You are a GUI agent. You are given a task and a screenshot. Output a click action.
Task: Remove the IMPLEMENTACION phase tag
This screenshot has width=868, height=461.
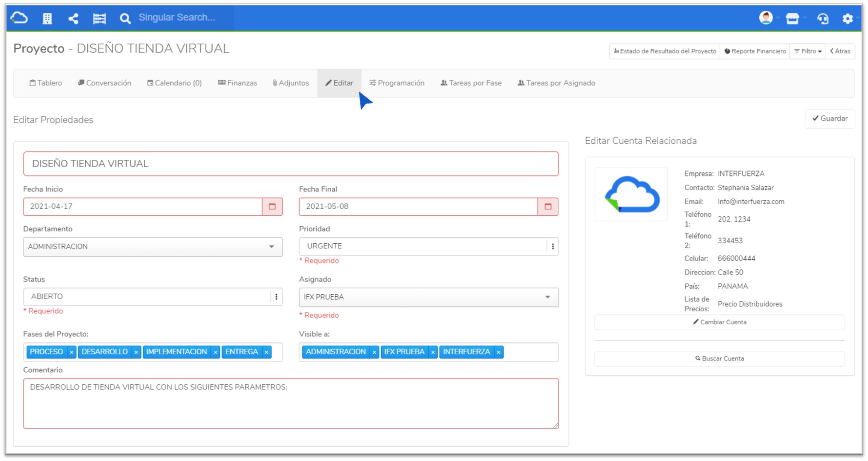coord(215,352)
